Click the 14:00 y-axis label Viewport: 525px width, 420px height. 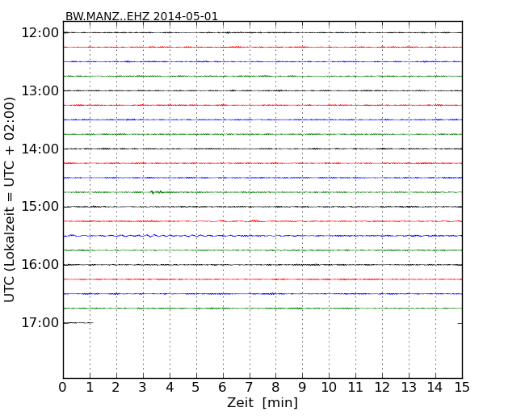coord(40,149)
